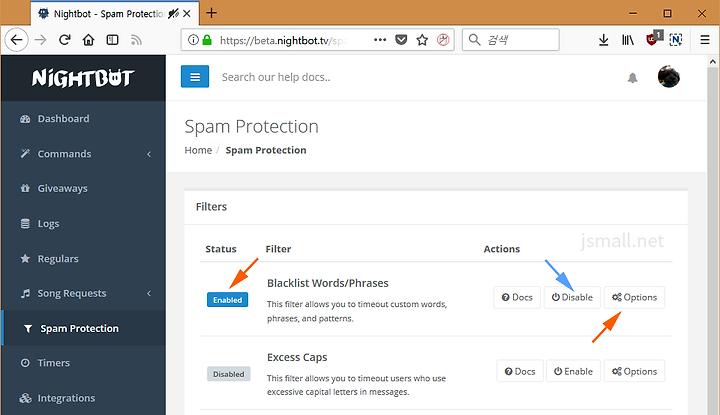This screenshot has height=415, width=720.
Task: Click the N capture extension icon
Action: click(676, 40)
